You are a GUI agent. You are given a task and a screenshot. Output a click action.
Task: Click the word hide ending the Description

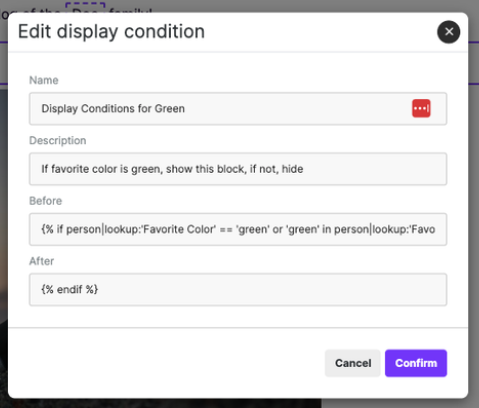tap(292, 169)
